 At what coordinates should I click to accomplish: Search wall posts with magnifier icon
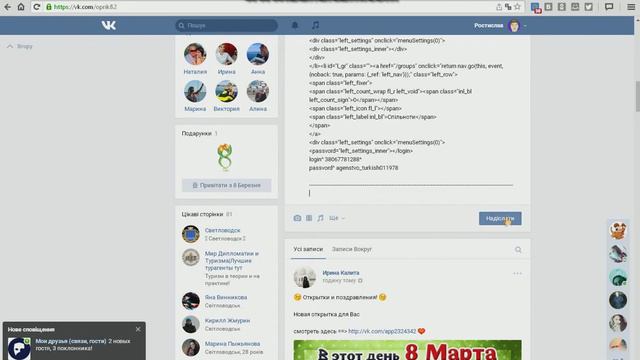click(x=518, y=250)
